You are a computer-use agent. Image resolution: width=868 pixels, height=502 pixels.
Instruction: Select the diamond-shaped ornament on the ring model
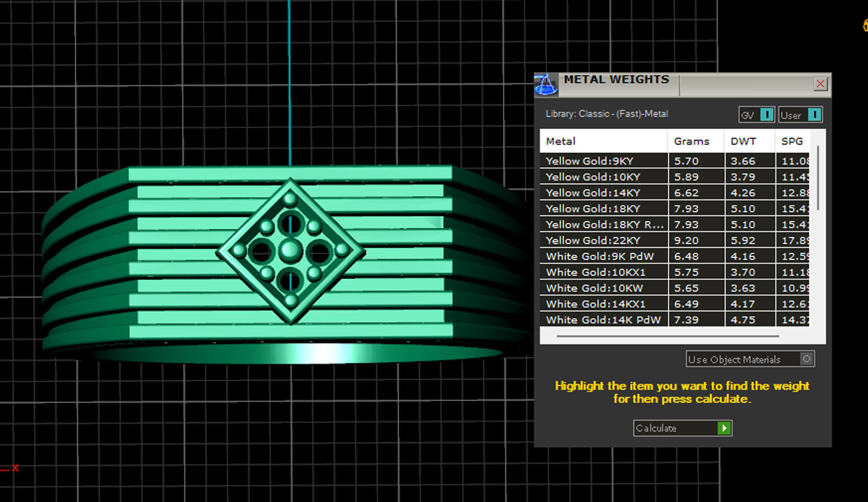(x=290, y=251)
